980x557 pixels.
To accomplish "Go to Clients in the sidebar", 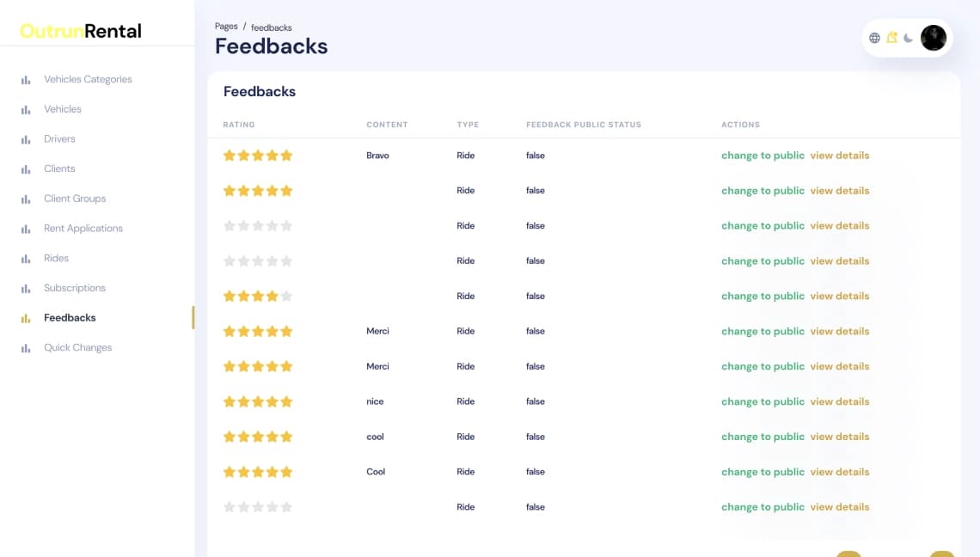I will tap(59, 168).
